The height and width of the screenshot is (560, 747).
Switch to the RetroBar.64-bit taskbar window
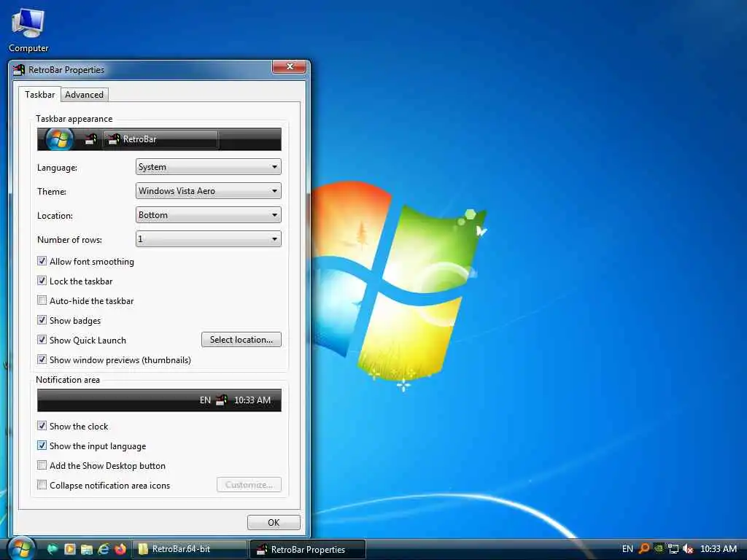(190, 549)
